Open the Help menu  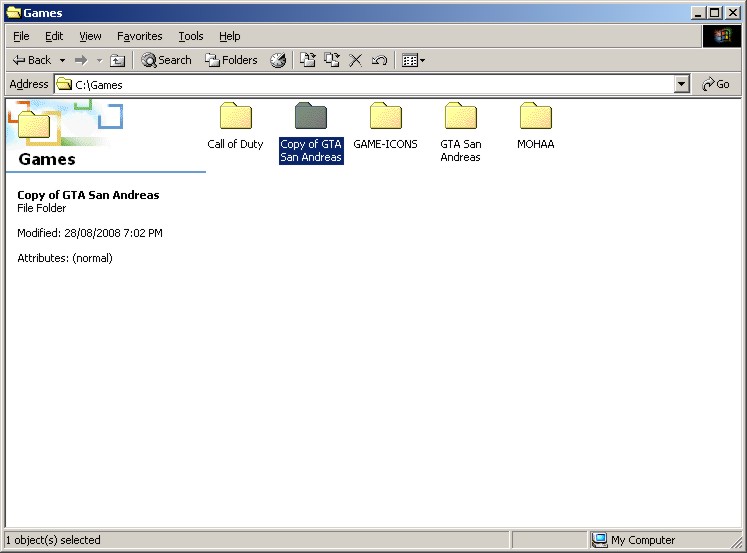tap(230, 36)
